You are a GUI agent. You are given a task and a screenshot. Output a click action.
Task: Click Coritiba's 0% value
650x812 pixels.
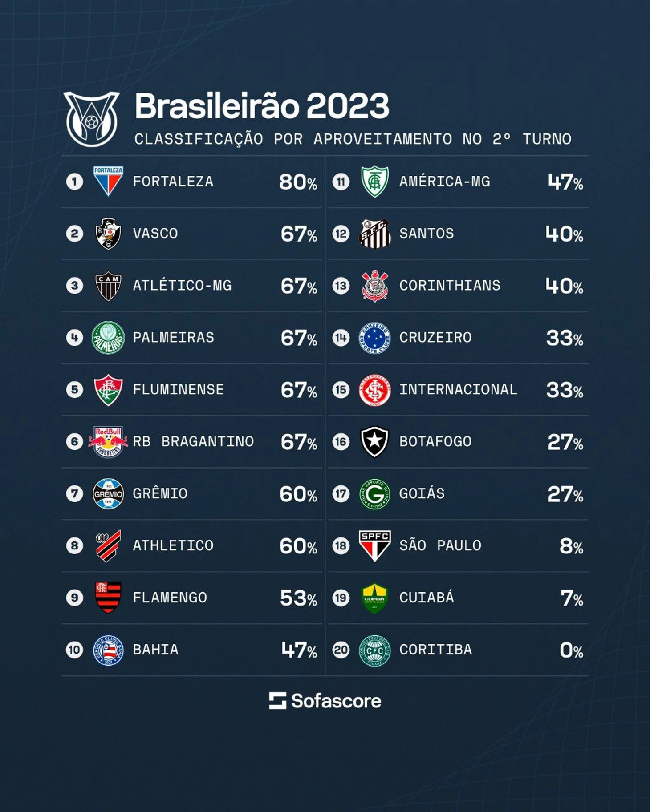(571, 650)
